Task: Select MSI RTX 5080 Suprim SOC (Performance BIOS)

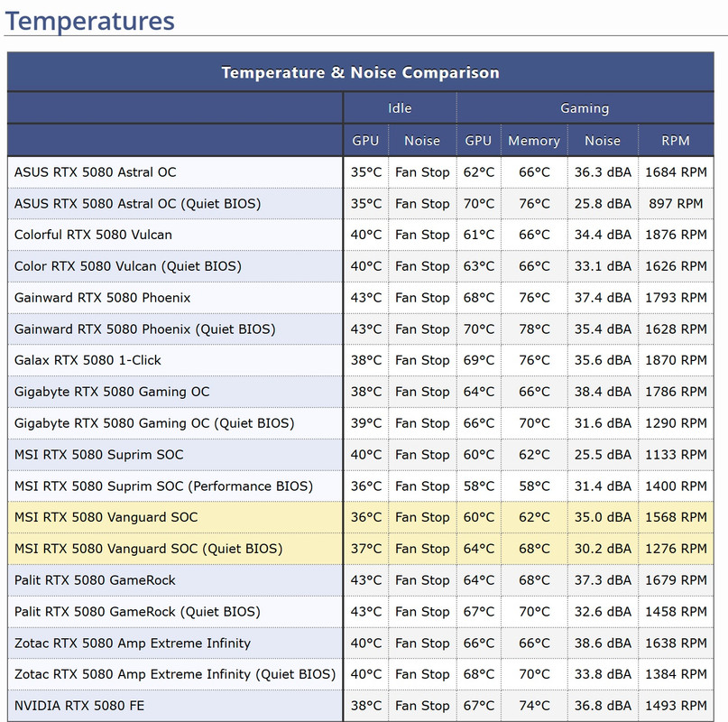Action: [163, 486]
